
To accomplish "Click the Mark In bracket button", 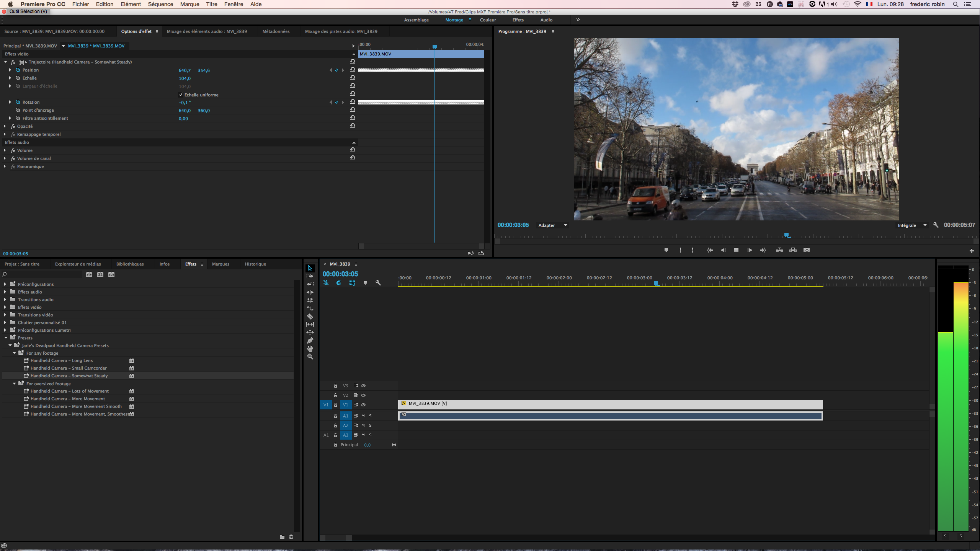I will point(680,250).
